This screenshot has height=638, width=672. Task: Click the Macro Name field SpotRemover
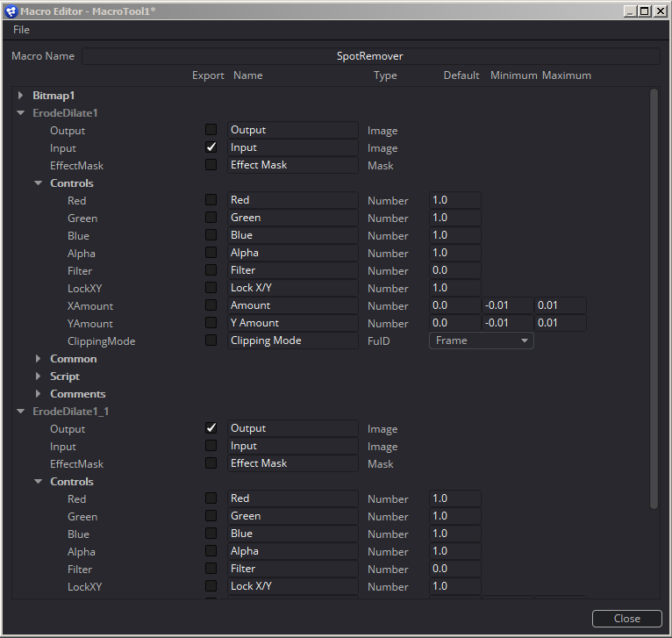click(x=369, y=56)
